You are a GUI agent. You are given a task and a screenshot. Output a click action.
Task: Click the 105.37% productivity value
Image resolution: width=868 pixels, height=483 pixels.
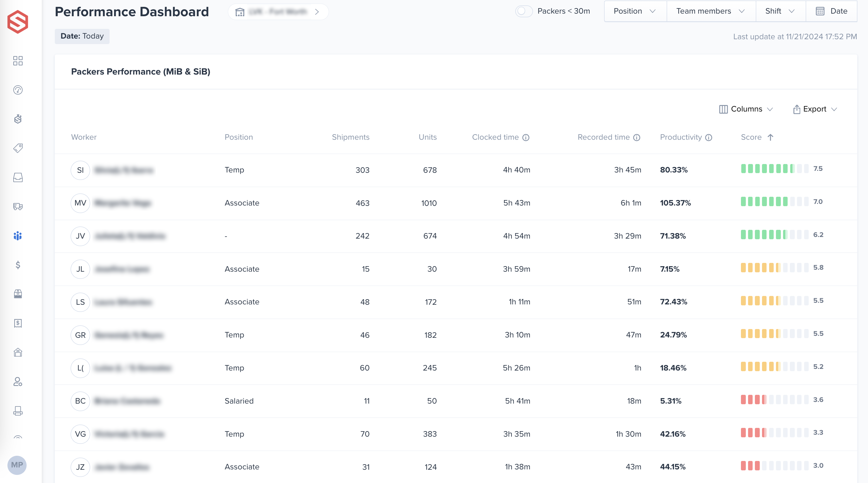pyautogui.click(x=675, y=203)
